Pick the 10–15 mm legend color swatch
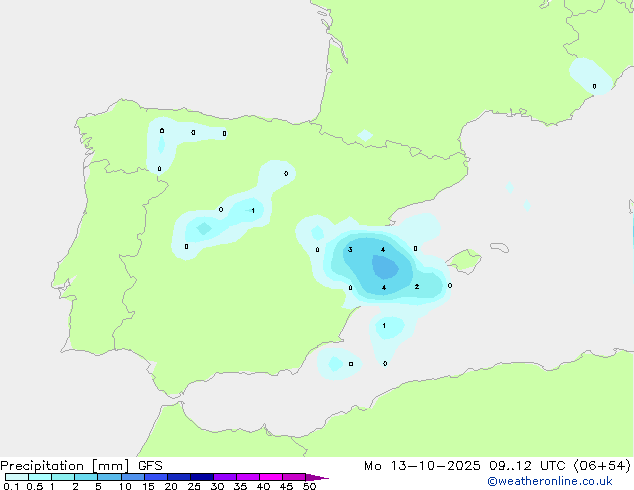634x490 pixels. click(x=132, y=477)
